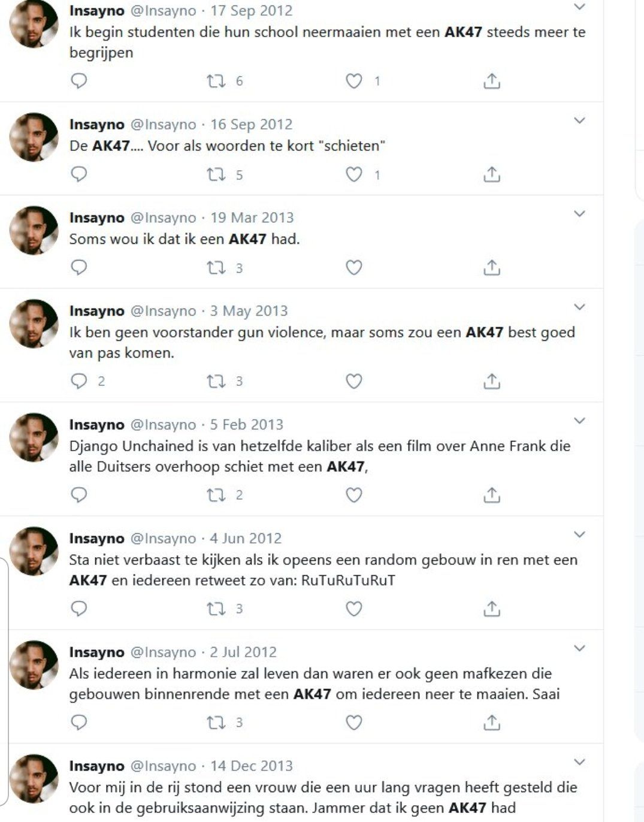Retweet the 16 Sep 2012 tweet
This screenshot has height=822, width=644.
(x=216, y=174)
